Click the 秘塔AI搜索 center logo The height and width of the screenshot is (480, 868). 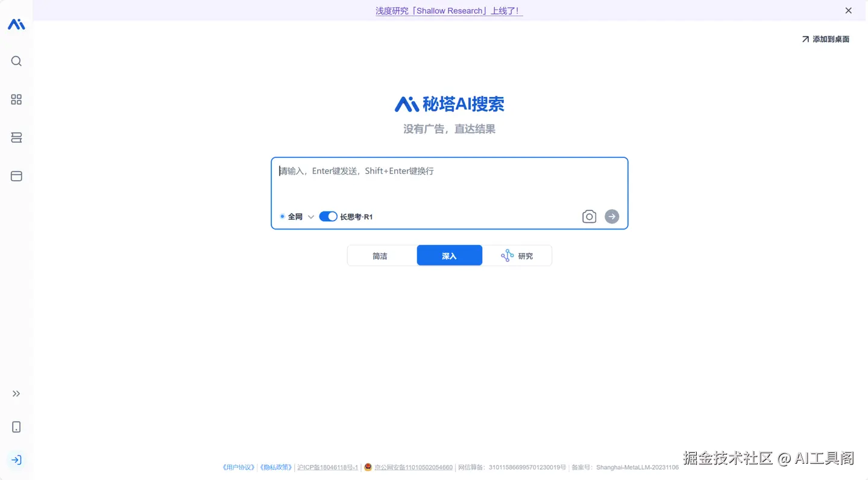(450, 104)
